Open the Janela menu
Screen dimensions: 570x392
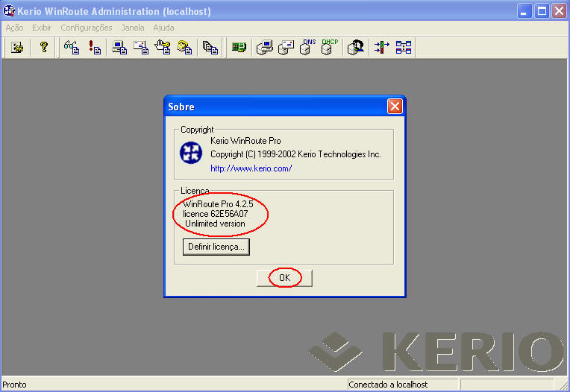pyautogui.click(x=133, y=28)
